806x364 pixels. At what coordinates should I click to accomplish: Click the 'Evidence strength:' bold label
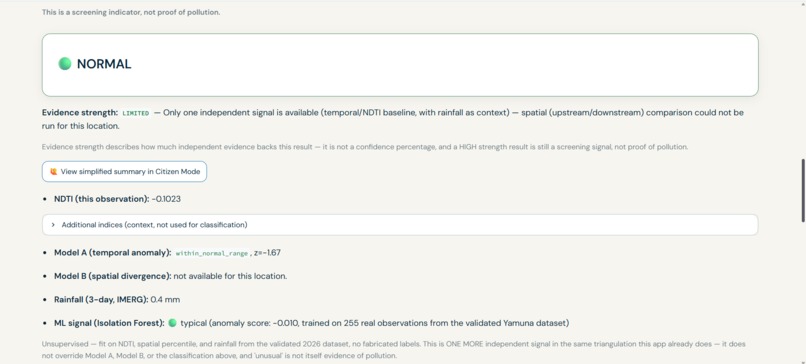point(80,113)
